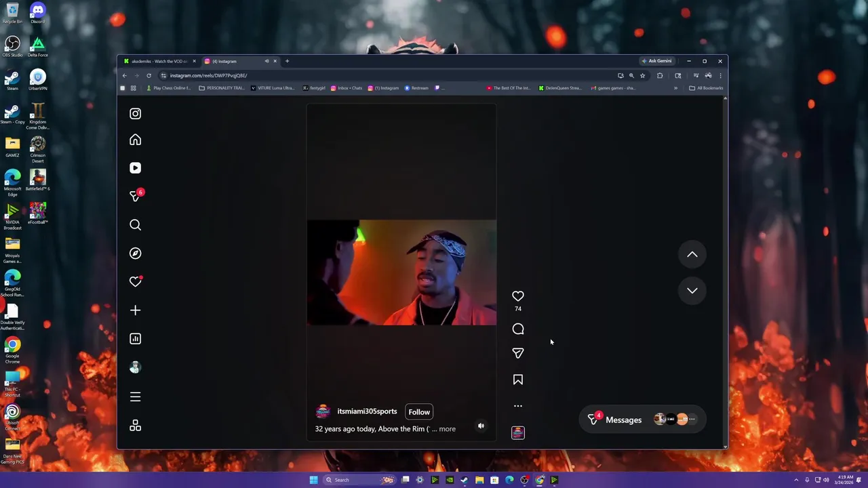
Task: Select Delta Force desktop icon
Action: pos(37,46)
